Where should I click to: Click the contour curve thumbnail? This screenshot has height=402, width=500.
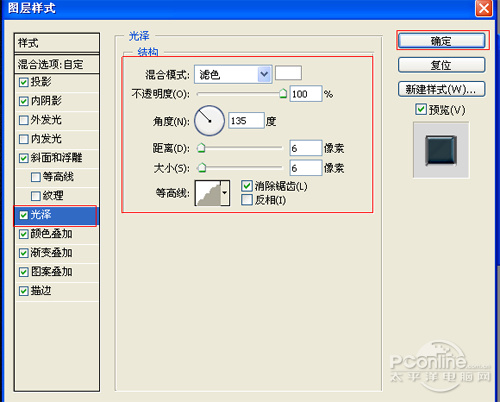pos(208,193)
